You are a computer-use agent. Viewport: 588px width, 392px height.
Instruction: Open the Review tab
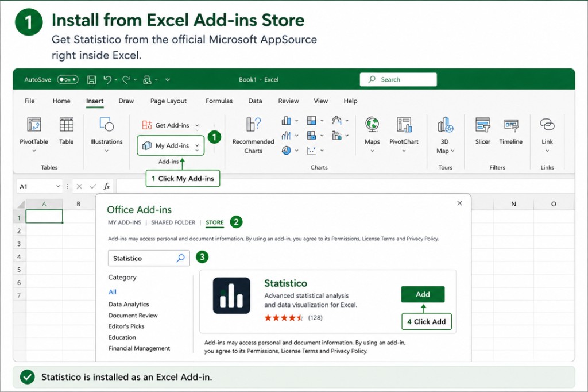[x=288, y=101]
